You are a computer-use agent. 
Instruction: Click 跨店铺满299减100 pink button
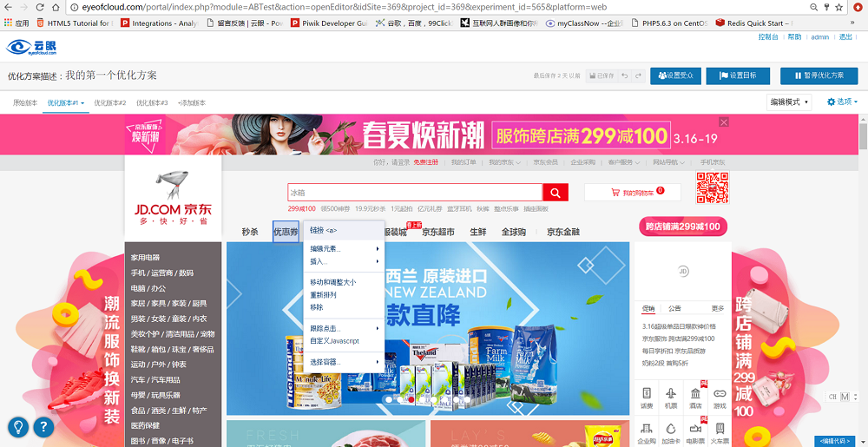click(683, 227)
